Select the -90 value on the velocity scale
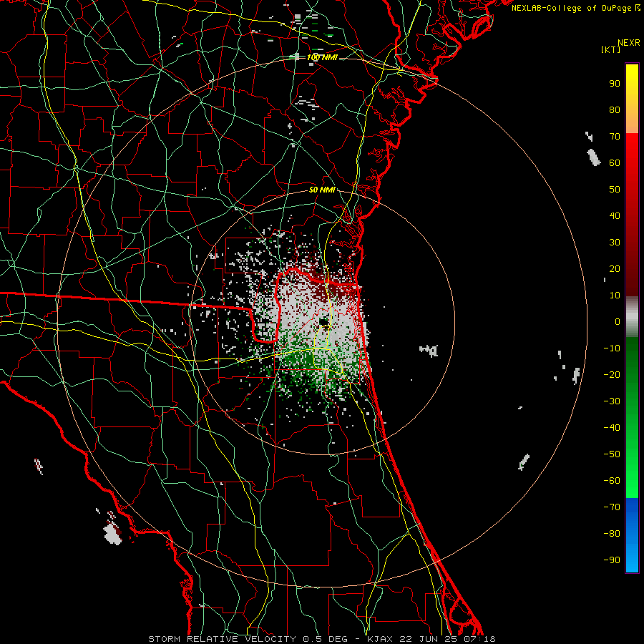 pyautogui.click(x=612, y=560)
